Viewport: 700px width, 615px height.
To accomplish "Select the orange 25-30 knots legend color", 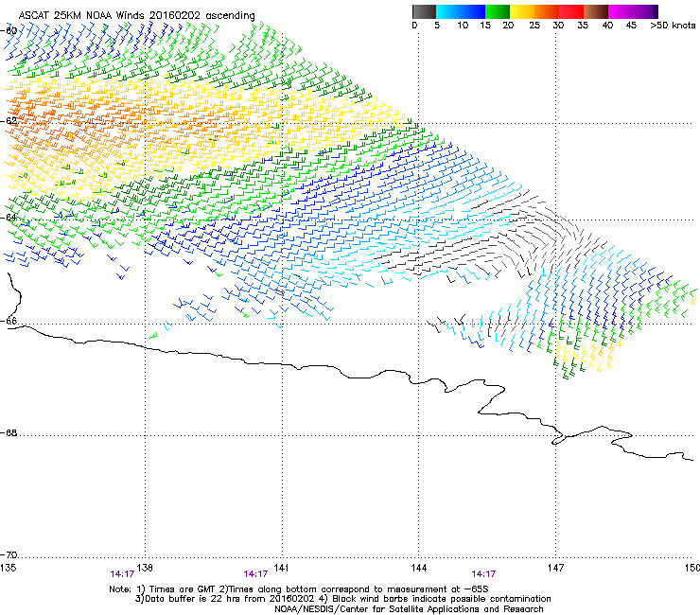I will click(547, 11).
